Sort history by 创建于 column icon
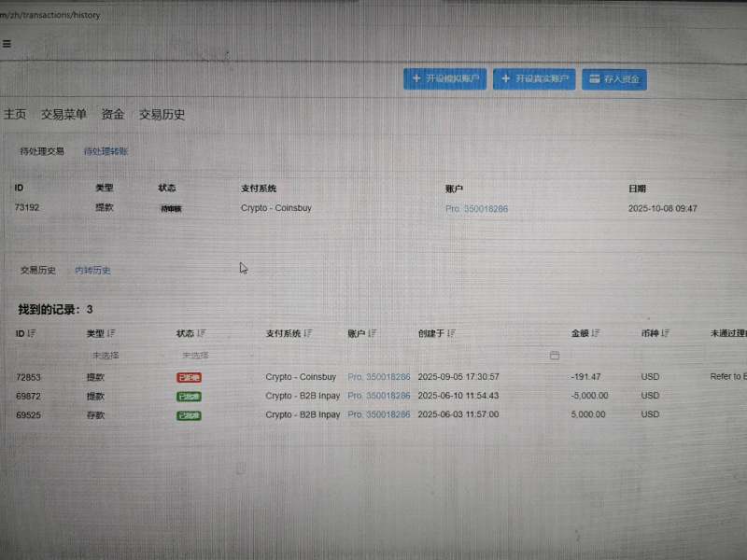 point(451,333)
